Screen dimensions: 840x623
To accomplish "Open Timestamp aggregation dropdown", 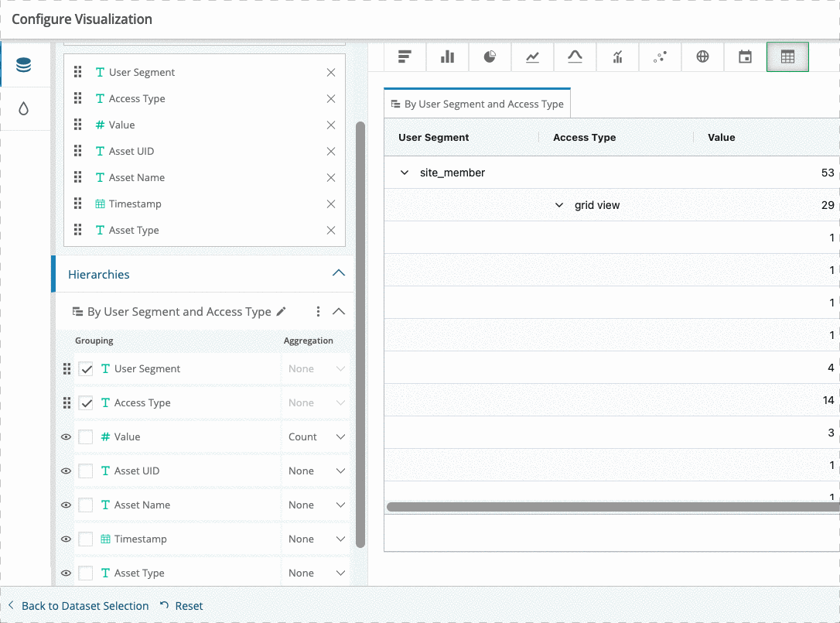I will click(316, 539).
